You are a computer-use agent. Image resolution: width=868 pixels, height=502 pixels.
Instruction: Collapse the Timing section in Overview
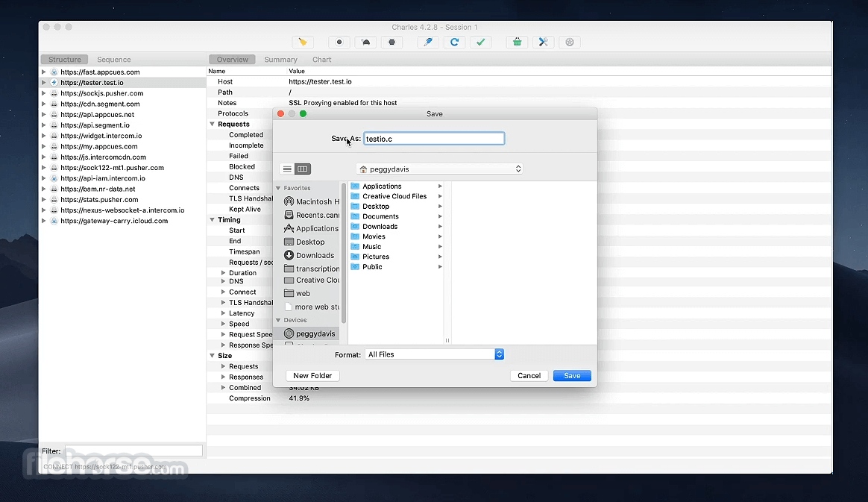tap(212, 220)
